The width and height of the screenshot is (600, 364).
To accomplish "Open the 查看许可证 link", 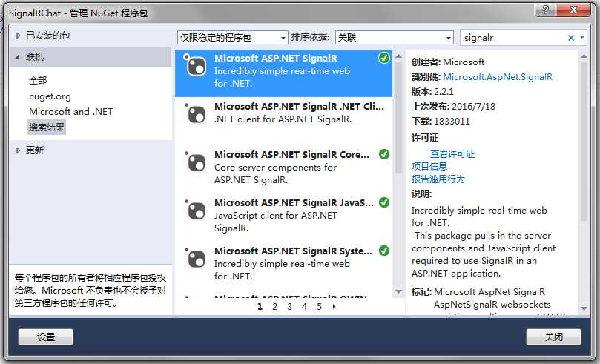I will pos(452,154).
